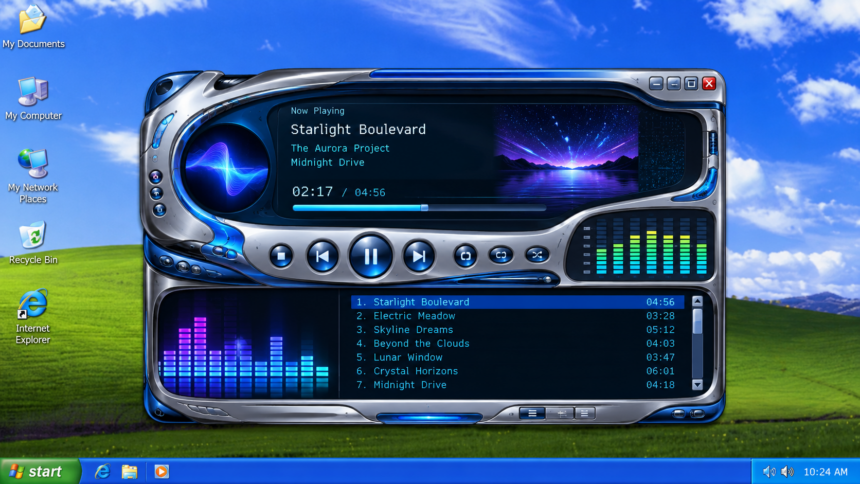Select track 7 Midnight Drive in playlist

pyautogui.click(x=517, y=385)
